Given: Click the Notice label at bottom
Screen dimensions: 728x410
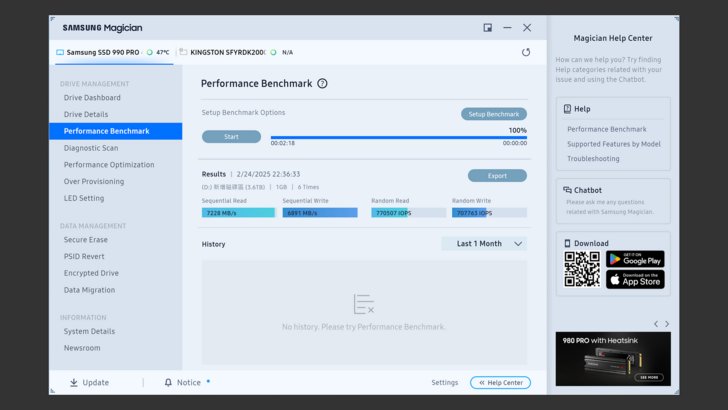Looking at the screenshot, I should (x=188, y=383).
